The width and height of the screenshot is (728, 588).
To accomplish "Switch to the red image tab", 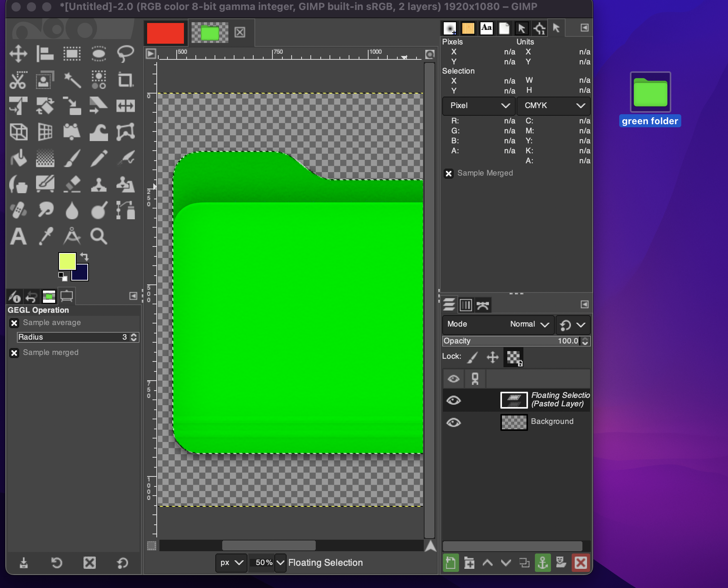I will 166,33.
